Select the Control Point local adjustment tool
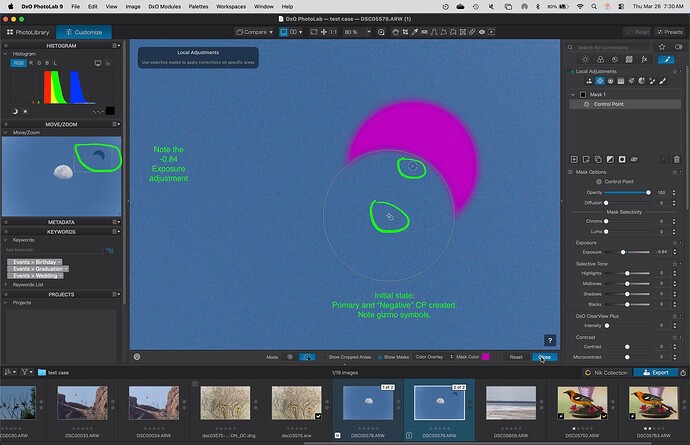The width and height of the screenshot is (690, 445). pos(600,81)
